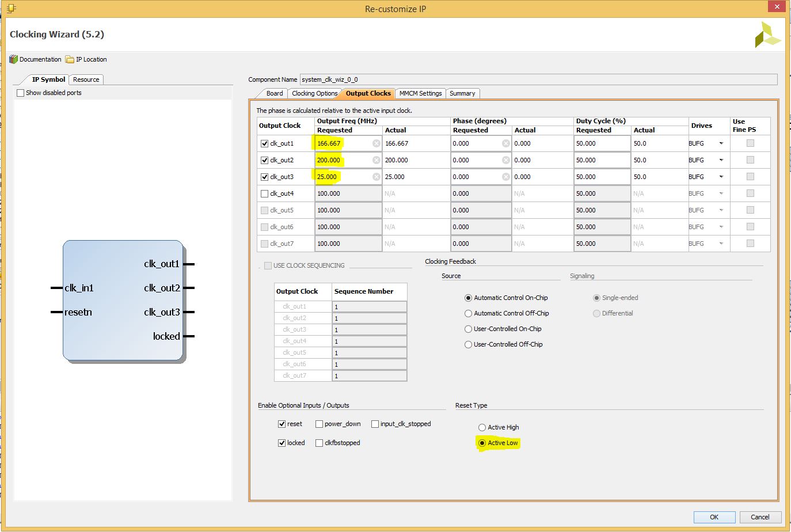
Task: Toggle the locked optional output checkbox
Action: pos(282,443)
